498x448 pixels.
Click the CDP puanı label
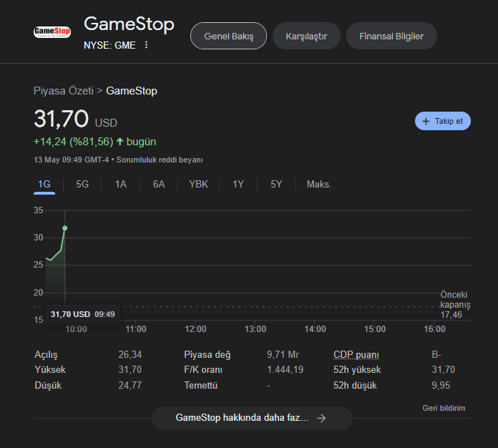coord(356,354)
